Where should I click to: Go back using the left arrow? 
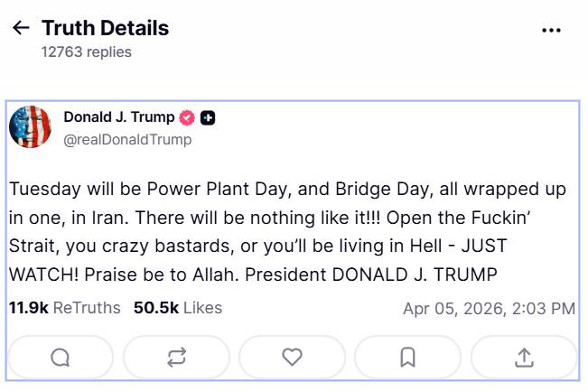click(21, 29)
